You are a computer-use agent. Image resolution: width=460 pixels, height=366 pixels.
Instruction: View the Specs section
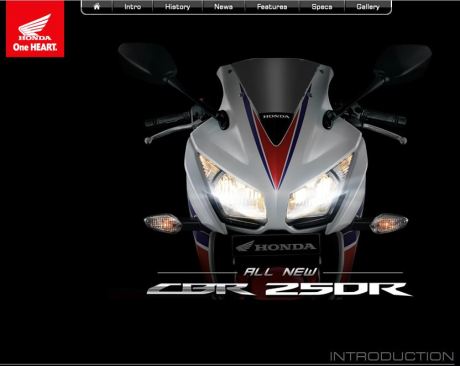322,7
